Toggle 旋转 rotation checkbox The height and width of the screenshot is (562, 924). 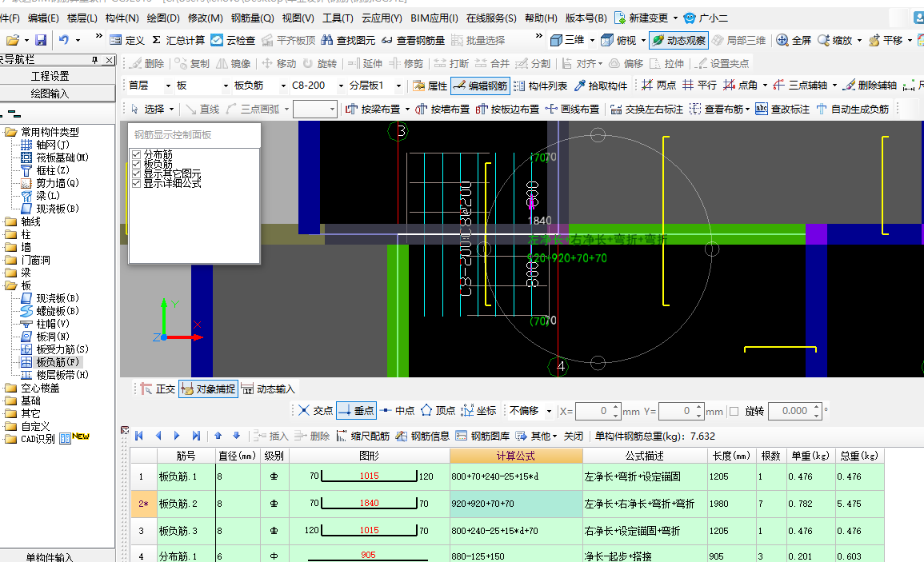(x=734, y=411)
